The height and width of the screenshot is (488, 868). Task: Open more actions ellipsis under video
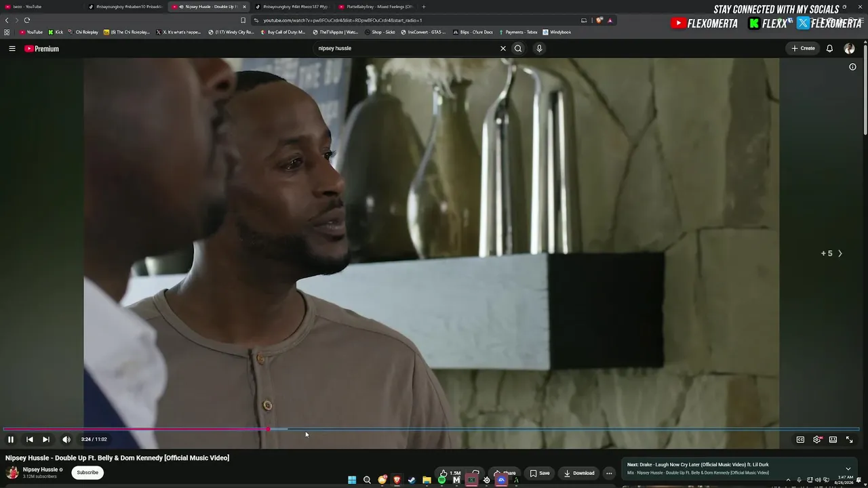click(x=609, y=473)
